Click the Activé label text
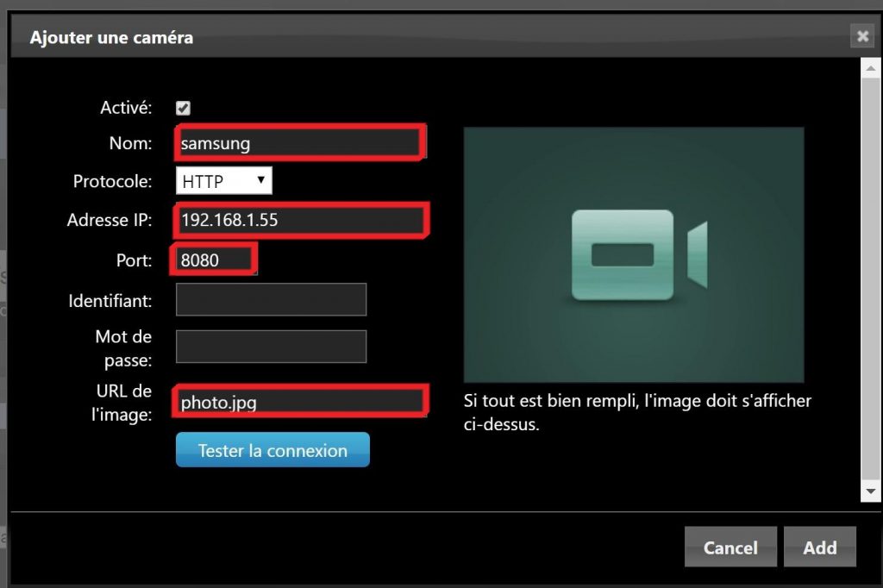Screen dimensions: 883x588 [126, 108]
